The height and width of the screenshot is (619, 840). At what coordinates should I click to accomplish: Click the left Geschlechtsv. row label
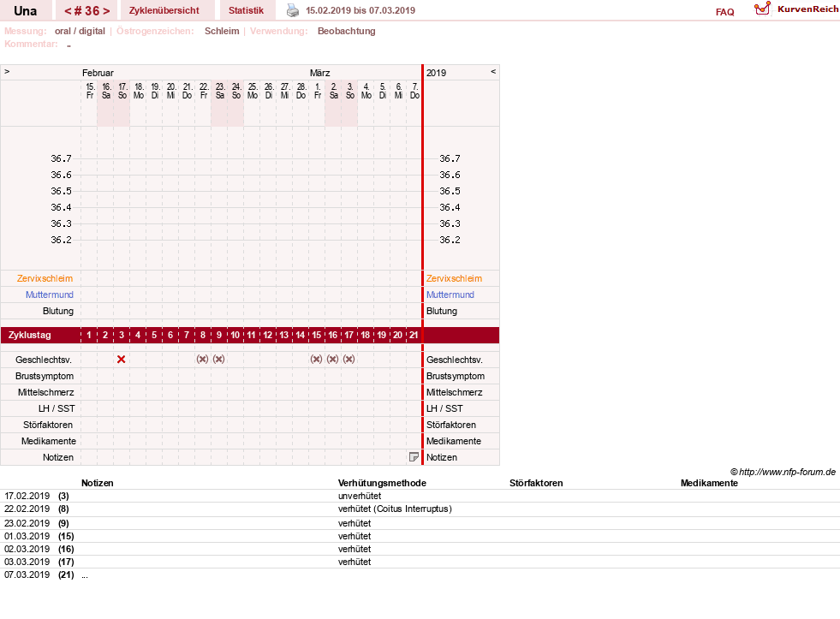(x=44, y=360)
